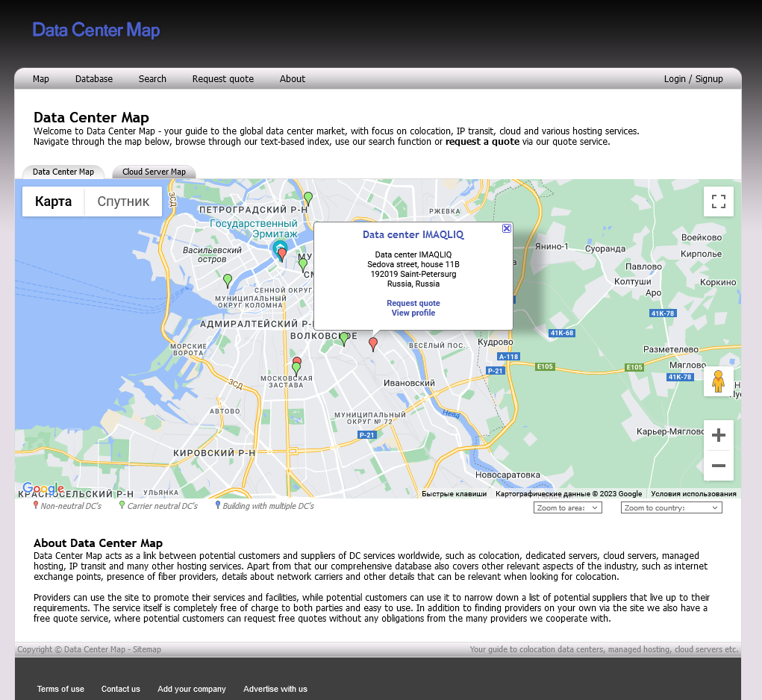762x700 pixels.
Task: Click the green marker above Сенной округ
Action: pyautogui.click(x=303, y=265)
